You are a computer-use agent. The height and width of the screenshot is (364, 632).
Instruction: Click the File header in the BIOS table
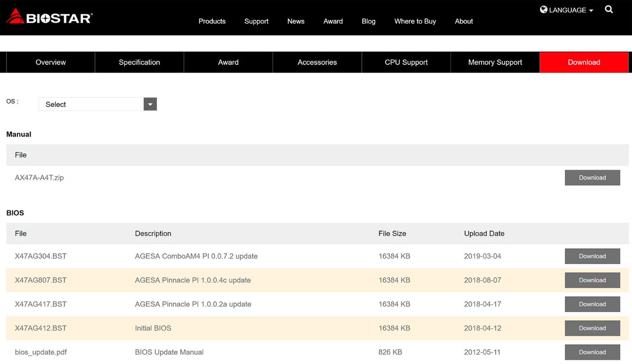coord(21,233)
